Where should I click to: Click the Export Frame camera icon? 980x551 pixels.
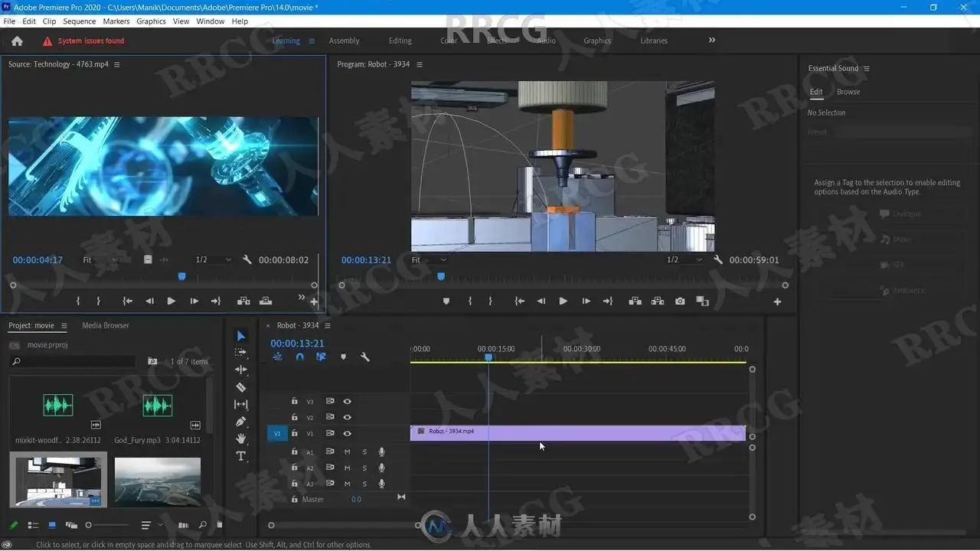(x=680, y=302)
